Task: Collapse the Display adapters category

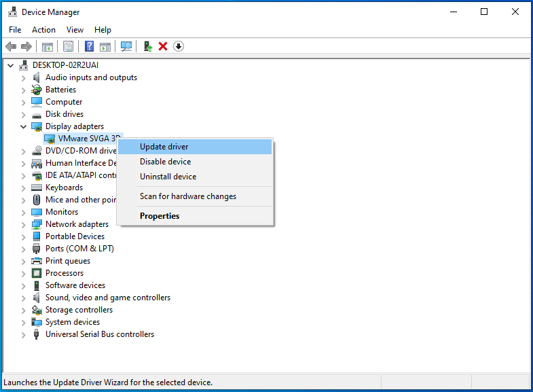Action: (x=24, y=126)
